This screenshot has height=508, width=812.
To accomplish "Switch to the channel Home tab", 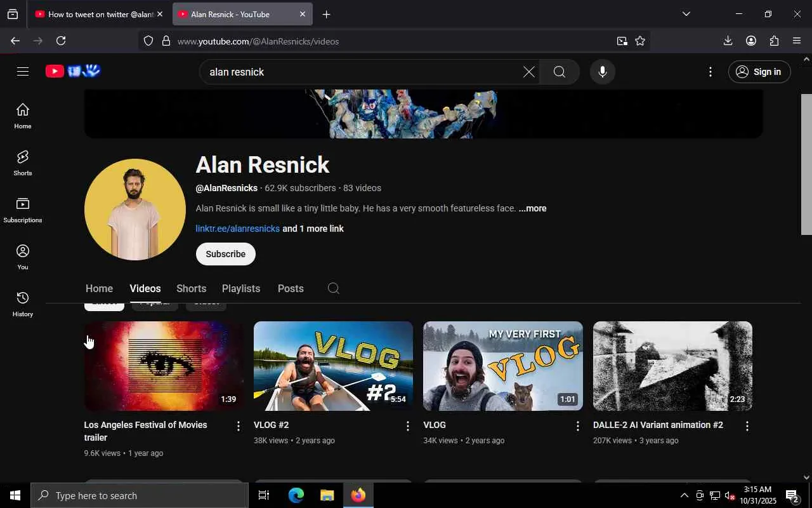I will 99,288.
